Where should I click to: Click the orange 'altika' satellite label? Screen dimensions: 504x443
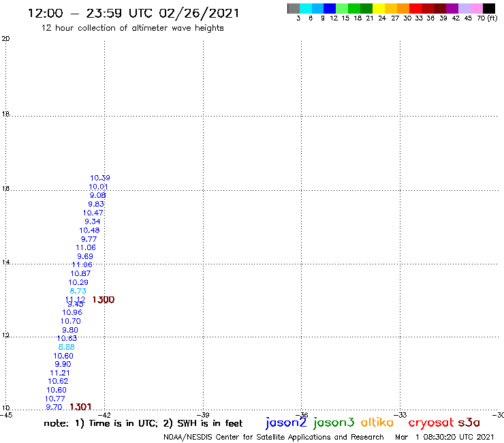377,422
